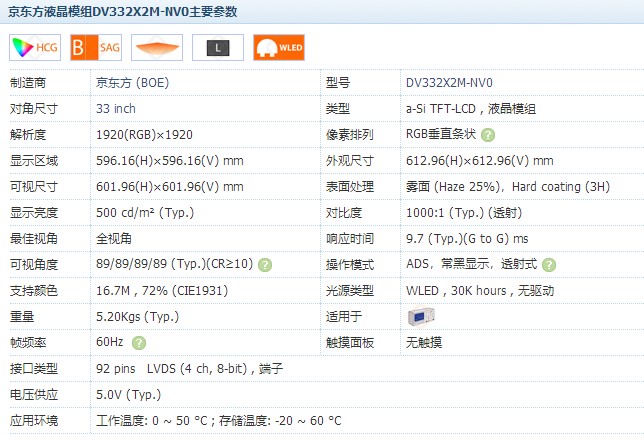Click the 显示亮度 row label
Viewport: 644px width, 440px height.
pos(34,213)
